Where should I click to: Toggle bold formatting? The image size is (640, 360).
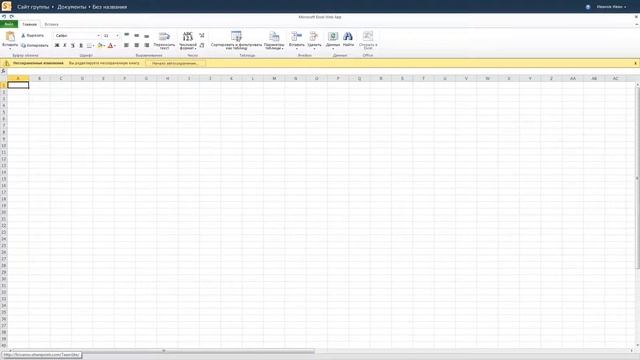click(57, 45)
